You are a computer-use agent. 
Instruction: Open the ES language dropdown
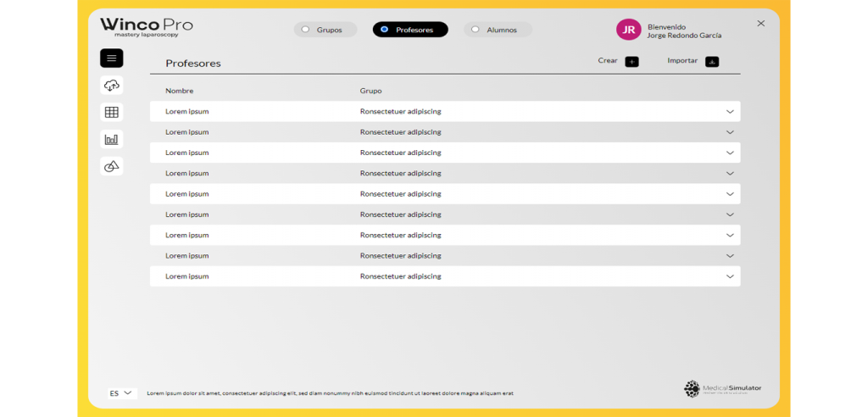click(x=122, y=393)
